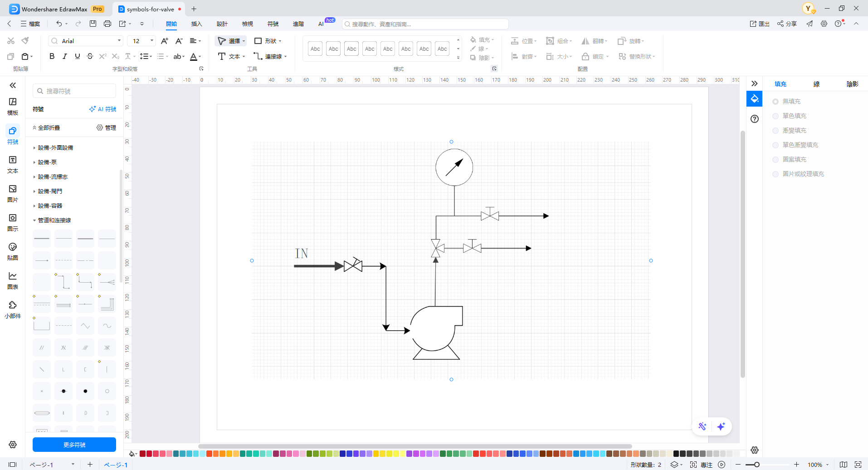This screenshot has width=868, height=470.
Task: Select the Text tool in ribbon
Action: pyautogui.click(x=231, y=56)
